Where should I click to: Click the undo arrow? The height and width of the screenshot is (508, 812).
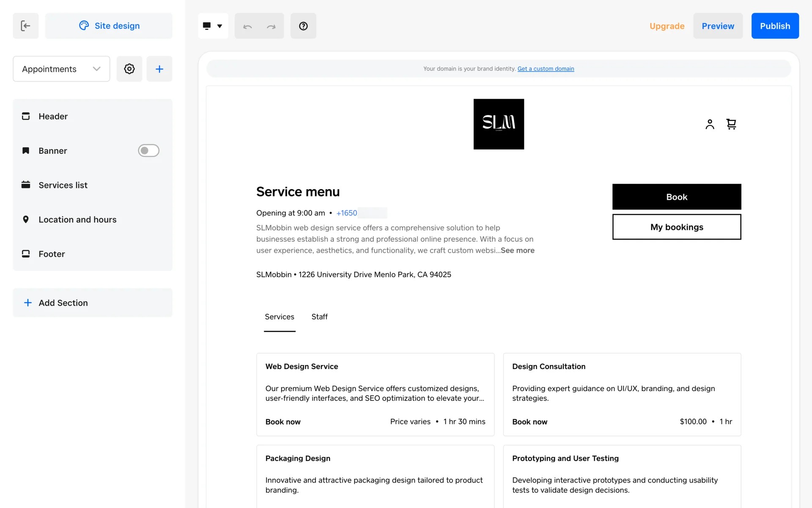pyautogui.click(x=247, y=26)
